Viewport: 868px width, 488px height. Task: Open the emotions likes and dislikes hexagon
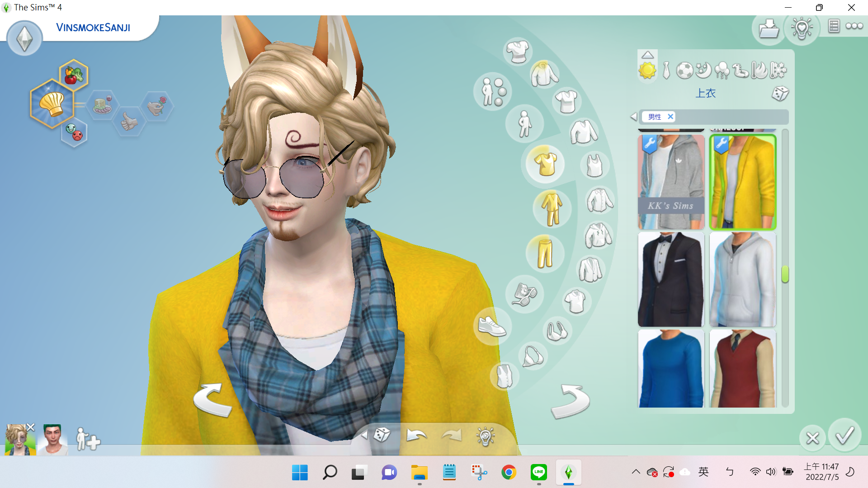coord(74,132)
